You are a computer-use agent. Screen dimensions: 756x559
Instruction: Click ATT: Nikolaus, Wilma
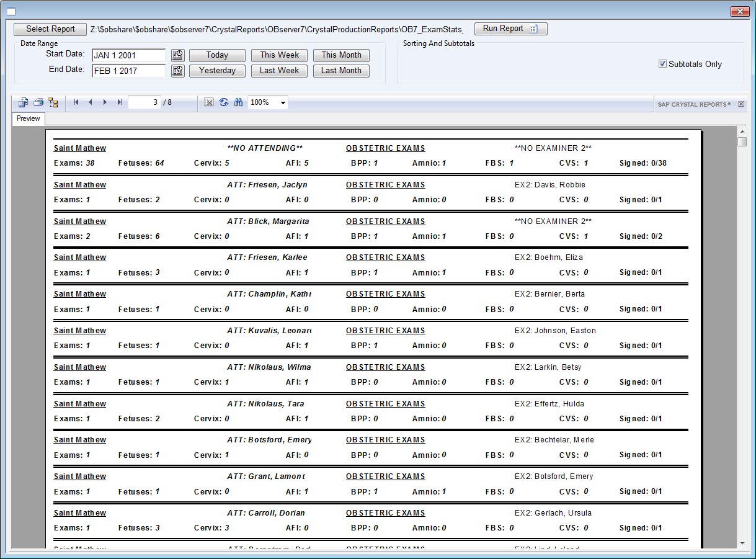point(269,367)
